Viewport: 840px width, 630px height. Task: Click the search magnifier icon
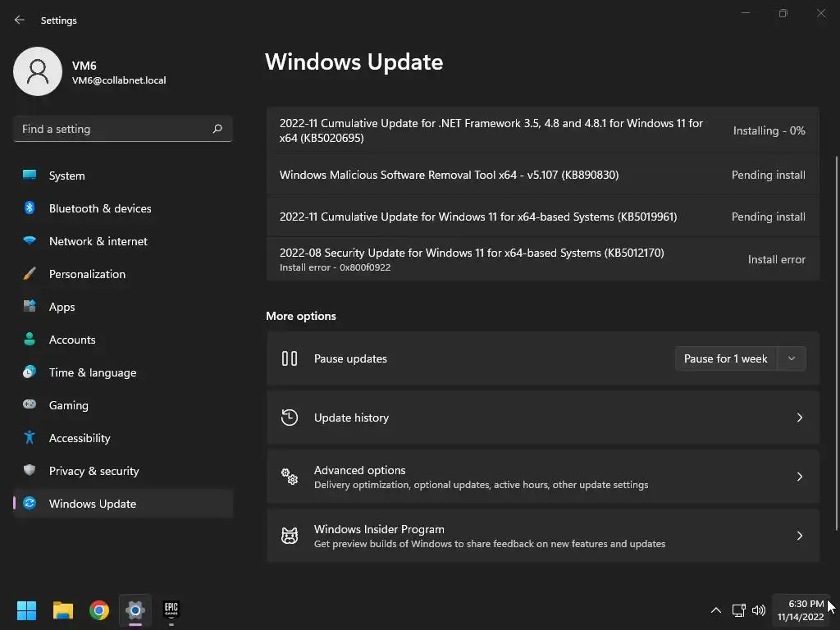click(x=217, y=129)
